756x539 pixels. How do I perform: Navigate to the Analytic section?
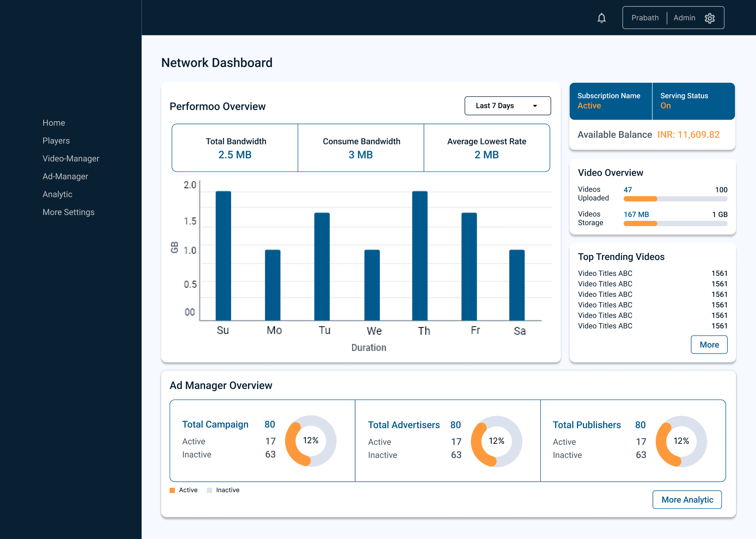pos(58,194)
